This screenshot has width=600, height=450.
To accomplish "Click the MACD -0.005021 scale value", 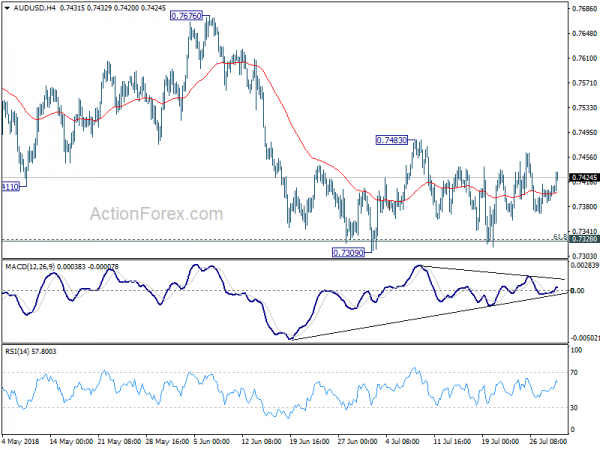I will (x=584, y=338).
